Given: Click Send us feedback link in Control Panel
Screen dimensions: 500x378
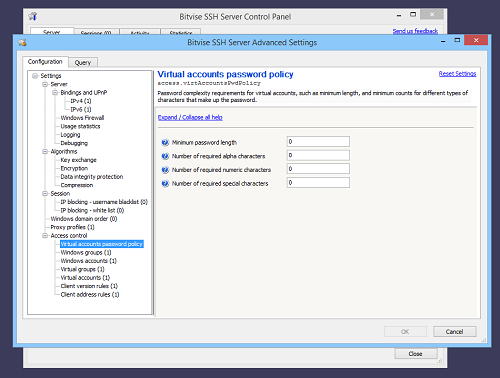Looking at the screenshot, I should 415,31.
